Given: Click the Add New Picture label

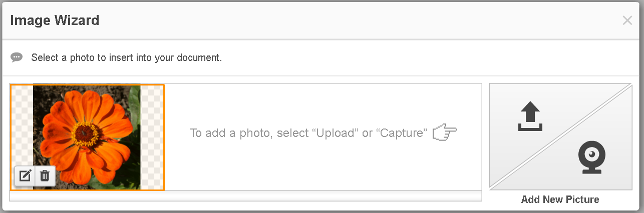Looking at the screenshot, I should tap(560, 199).
